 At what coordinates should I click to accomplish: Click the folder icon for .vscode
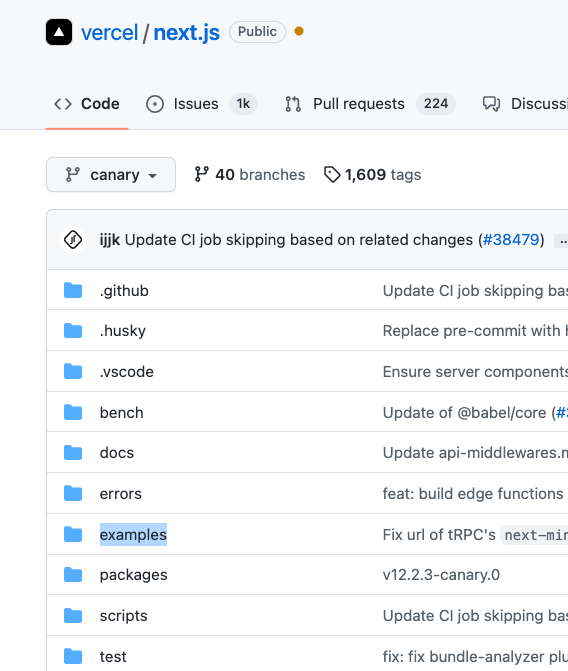73,371
